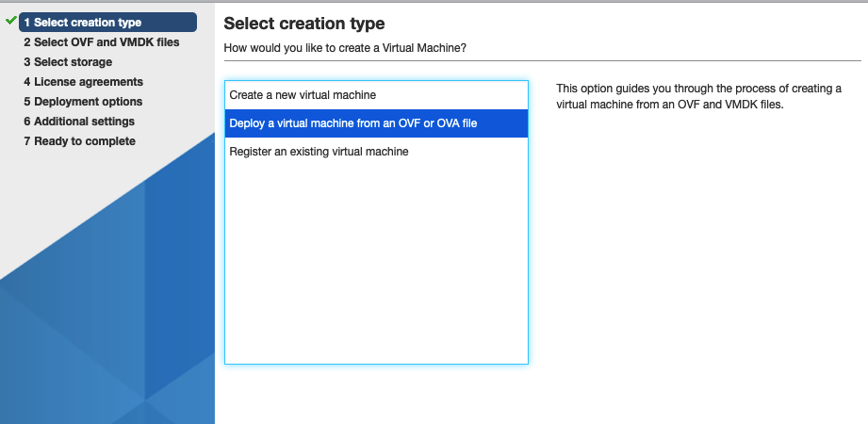The height and width of the screenshot is (424, 868).
Task: Go to "7 Ready to complete" step
Action: coord(79,141)
